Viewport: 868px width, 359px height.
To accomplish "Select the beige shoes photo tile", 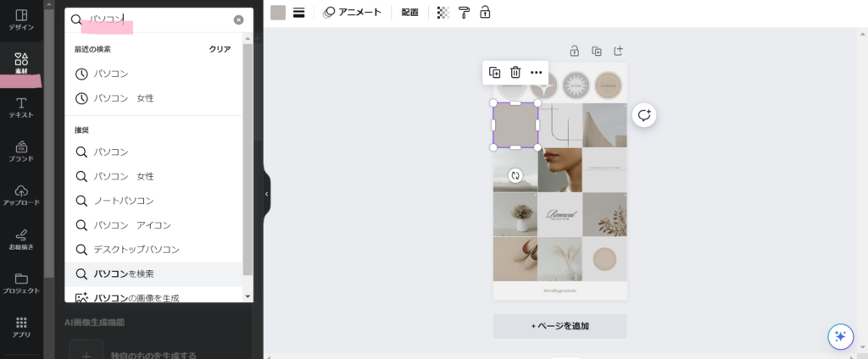I will (515, 259).
